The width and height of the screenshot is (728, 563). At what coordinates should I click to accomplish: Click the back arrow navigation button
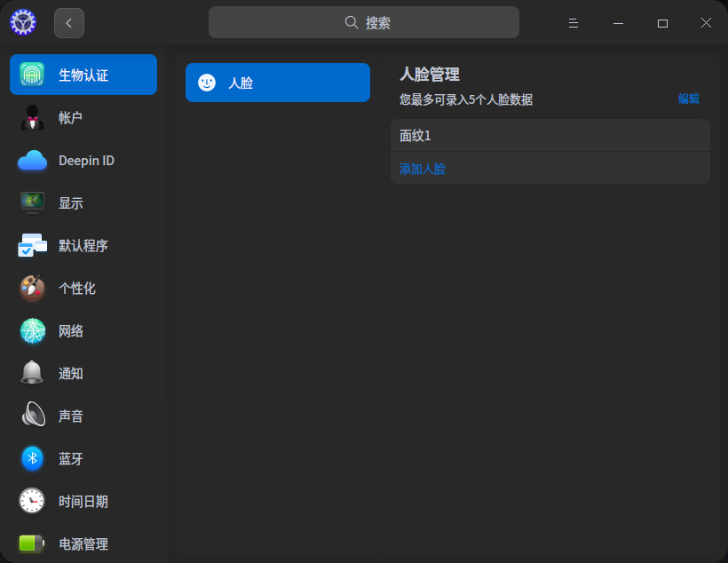click(x=68, y=22)
